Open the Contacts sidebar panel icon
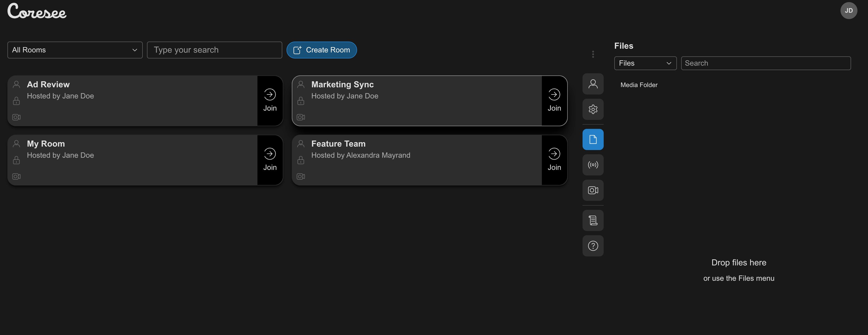This screenshot has height=335, width=868. [593, 84]
